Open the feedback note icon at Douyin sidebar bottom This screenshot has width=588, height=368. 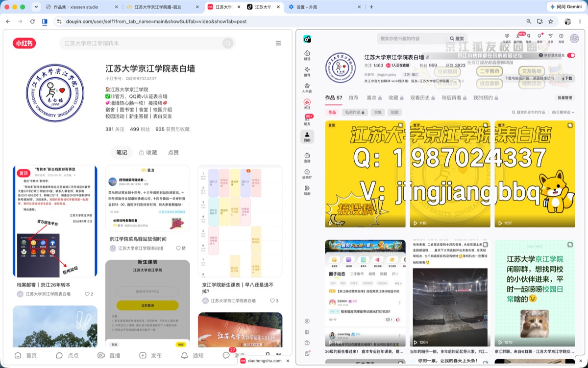pos(307,353)
